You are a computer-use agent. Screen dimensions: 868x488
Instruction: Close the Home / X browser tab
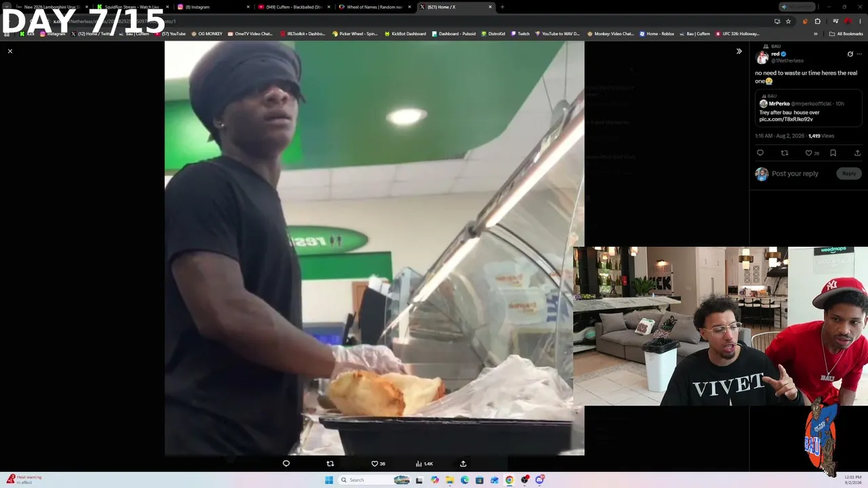tap(490, 7)
